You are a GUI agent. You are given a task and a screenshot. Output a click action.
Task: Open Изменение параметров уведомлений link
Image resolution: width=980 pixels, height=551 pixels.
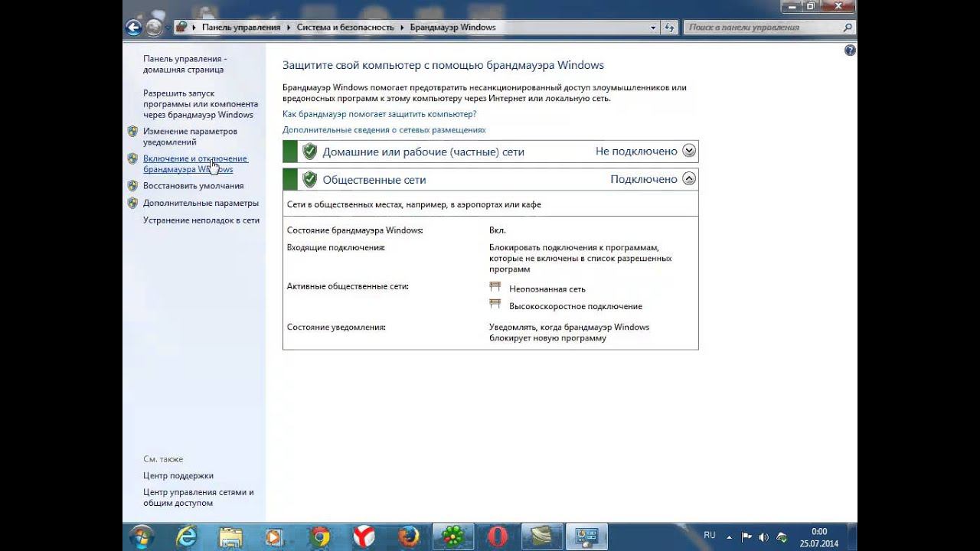(x=190, y=136)
